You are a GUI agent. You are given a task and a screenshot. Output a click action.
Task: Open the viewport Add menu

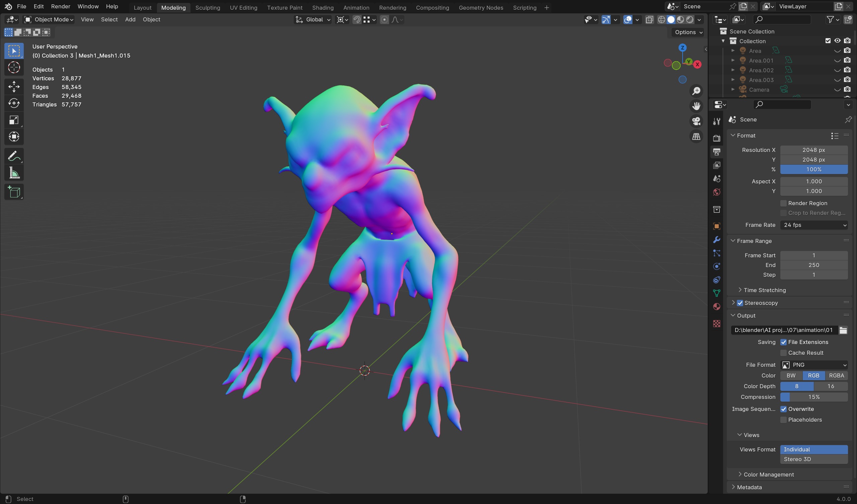pyautogui.click(x=130, y=19)
